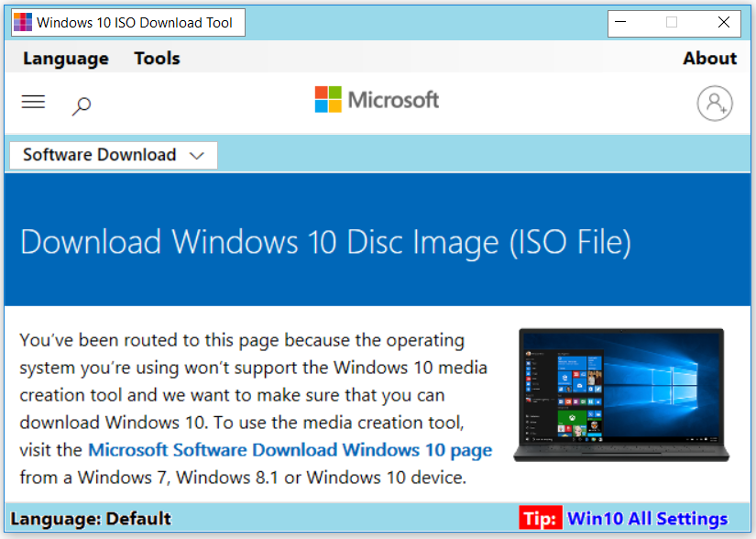756x539 pixels.
Task: Click the search magnifier icon
Action: click(82, 105)
